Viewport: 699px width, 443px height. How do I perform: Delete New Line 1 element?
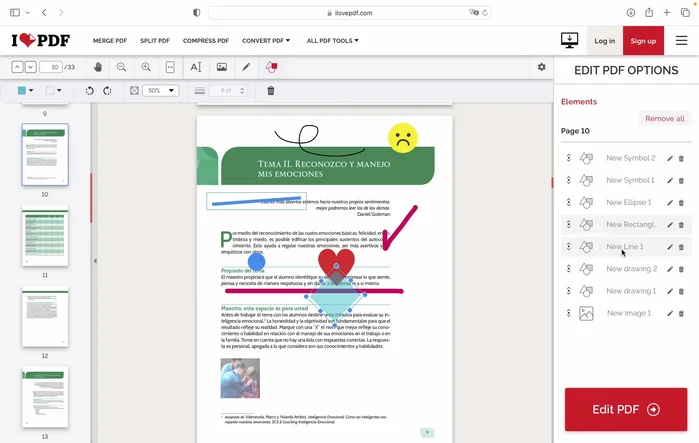(681, 247)
